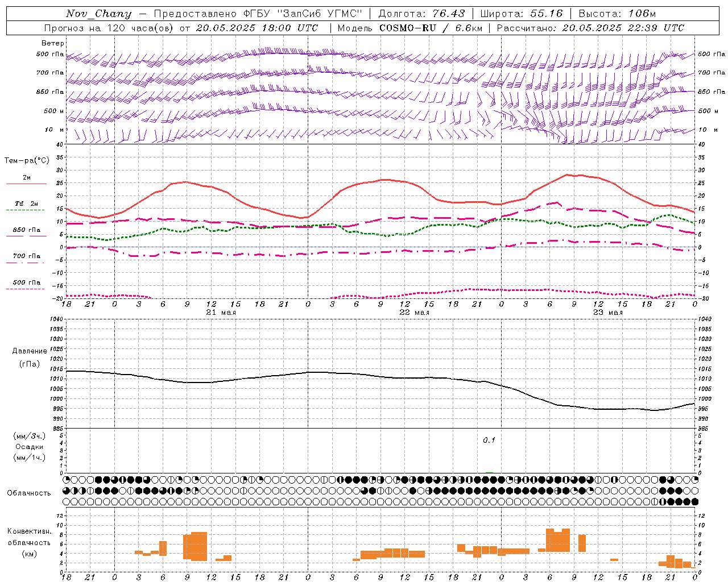Click the Nov_Chany station title

[x=98, y=14]
